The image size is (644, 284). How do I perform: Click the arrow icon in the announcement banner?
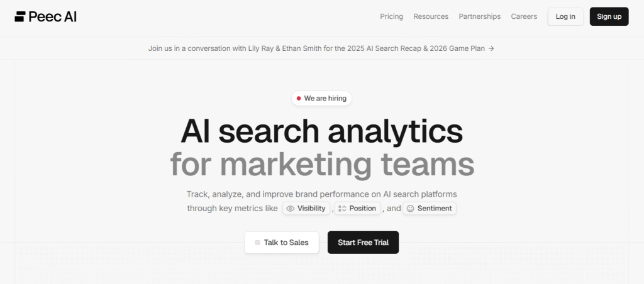click(x=491, y=48)
